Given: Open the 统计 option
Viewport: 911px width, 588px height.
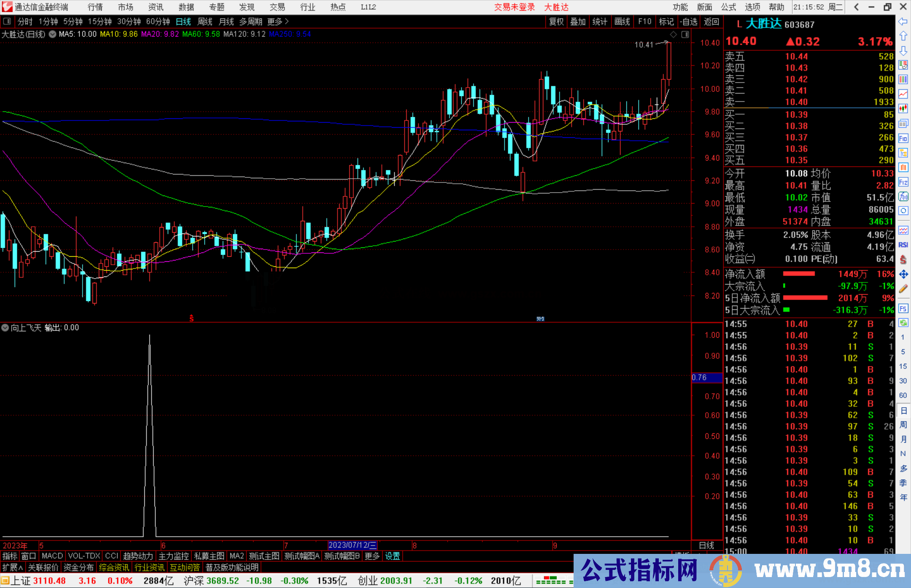Looking at the screenshot, I should point(600,21).
